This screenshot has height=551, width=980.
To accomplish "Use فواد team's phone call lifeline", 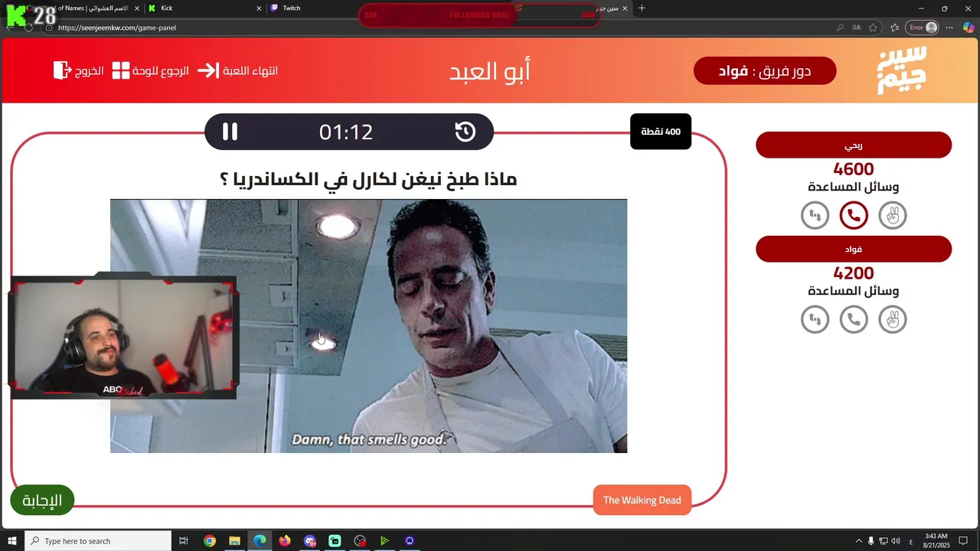I will (x=854, y=319).
